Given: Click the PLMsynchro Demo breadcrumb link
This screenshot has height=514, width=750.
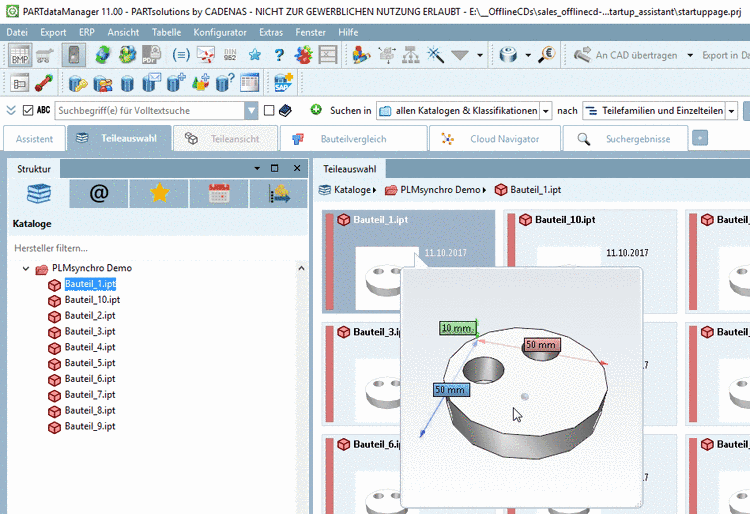Looking at the screenshot, I should click(x=440, y=190).
